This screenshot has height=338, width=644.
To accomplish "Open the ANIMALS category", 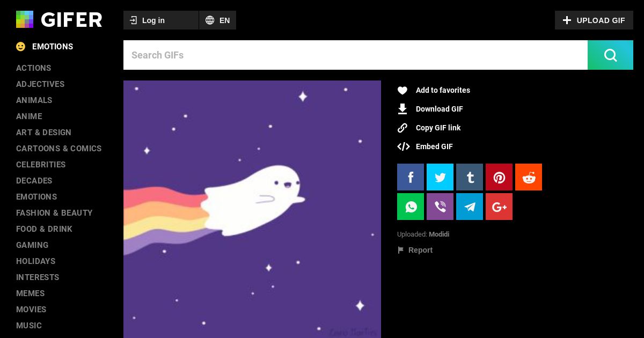I will tap(34, 100).
